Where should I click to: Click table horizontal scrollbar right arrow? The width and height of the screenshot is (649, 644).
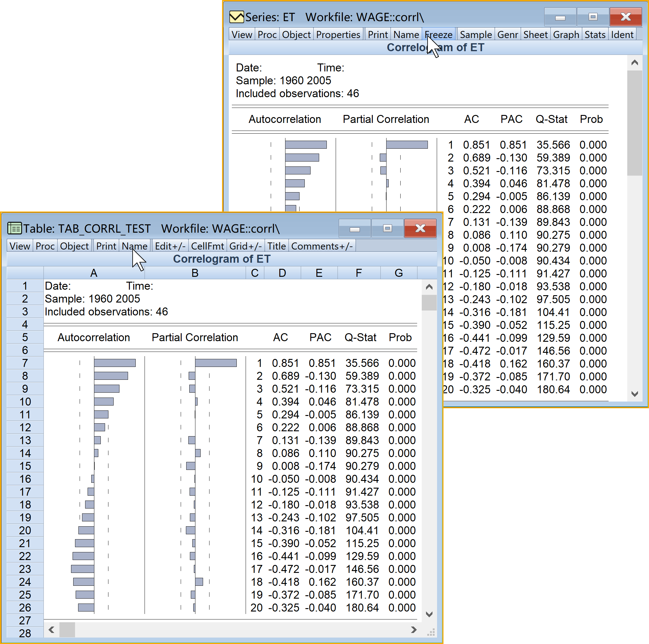click(x=413, y=630)
